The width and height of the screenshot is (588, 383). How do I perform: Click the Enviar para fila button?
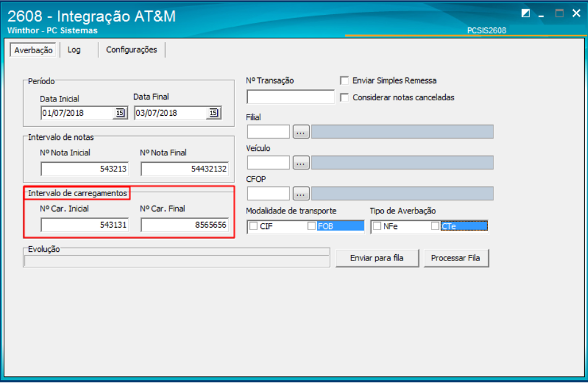tap(377, 258)
